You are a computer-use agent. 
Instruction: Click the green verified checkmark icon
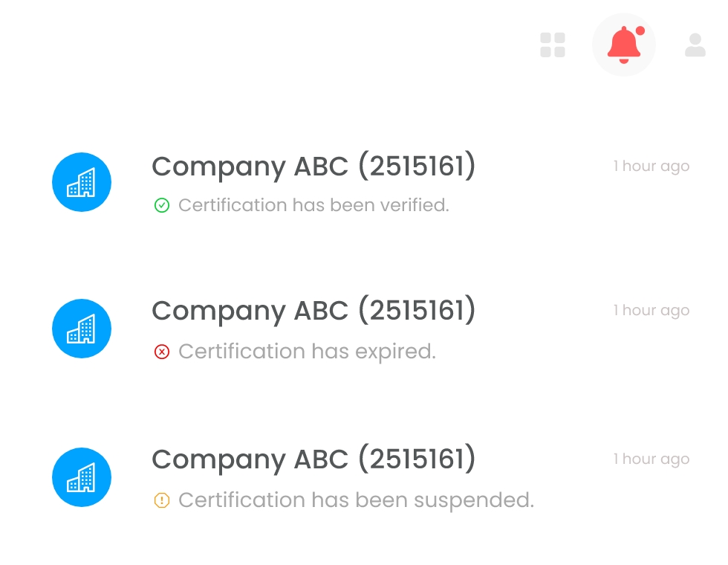click(x=162, y=205)
